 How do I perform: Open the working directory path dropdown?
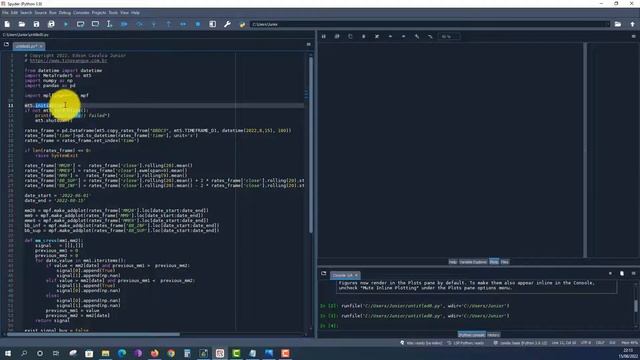tap(607, 24)
